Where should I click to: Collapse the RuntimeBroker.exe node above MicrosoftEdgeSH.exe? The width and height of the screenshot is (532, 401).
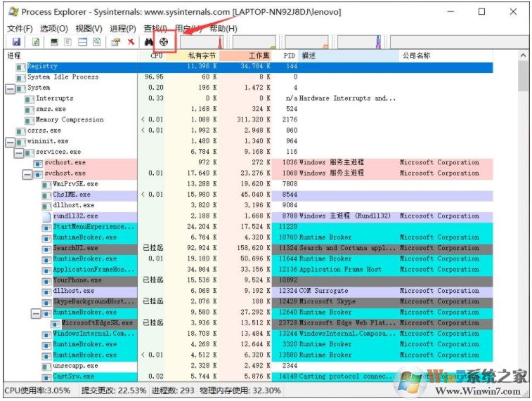[37, 313]
